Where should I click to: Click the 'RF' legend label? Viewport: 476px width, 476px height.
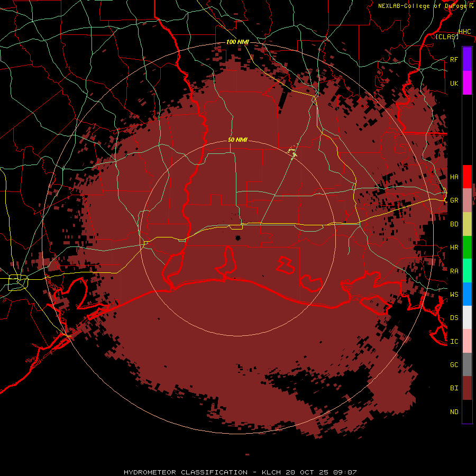[454, 59]
